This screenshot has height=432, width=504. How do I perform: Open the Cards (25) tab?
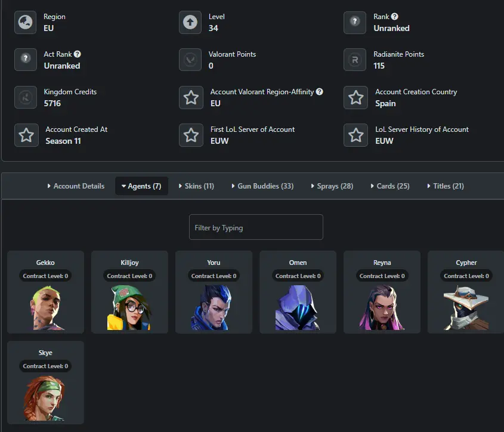tap(390, 186)
